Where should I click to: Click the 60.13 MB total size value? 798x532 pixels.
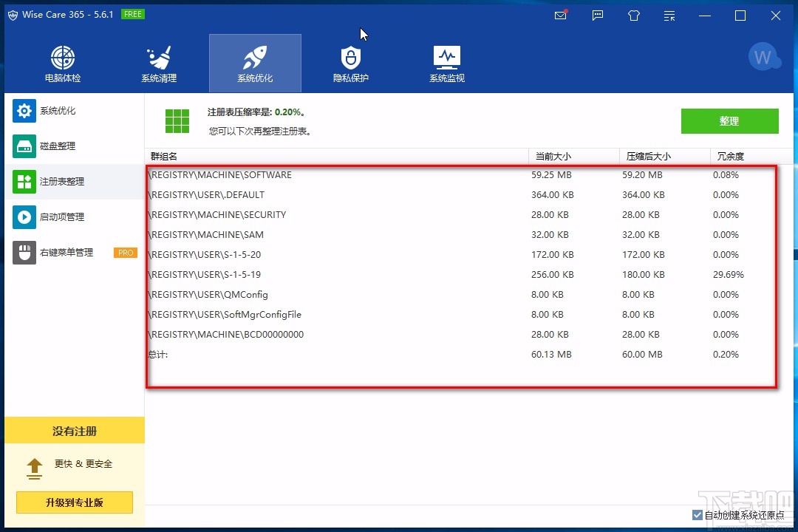pos(551,355)
